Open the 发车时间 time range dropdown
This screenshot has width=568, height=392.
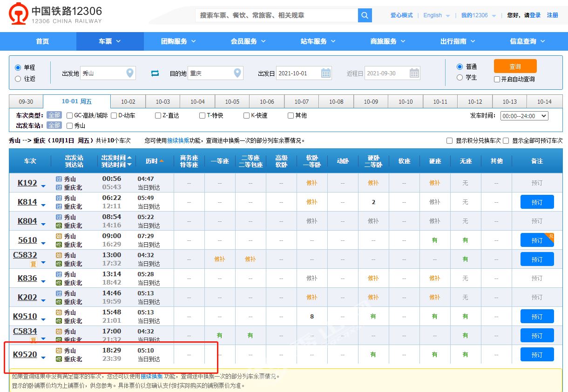[x=524, y=116]
